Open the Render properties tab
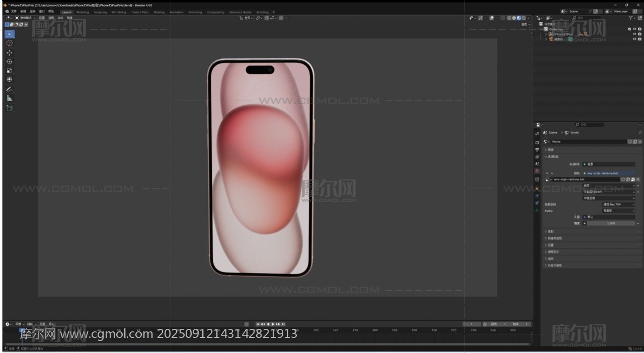 tap(537, 143)
